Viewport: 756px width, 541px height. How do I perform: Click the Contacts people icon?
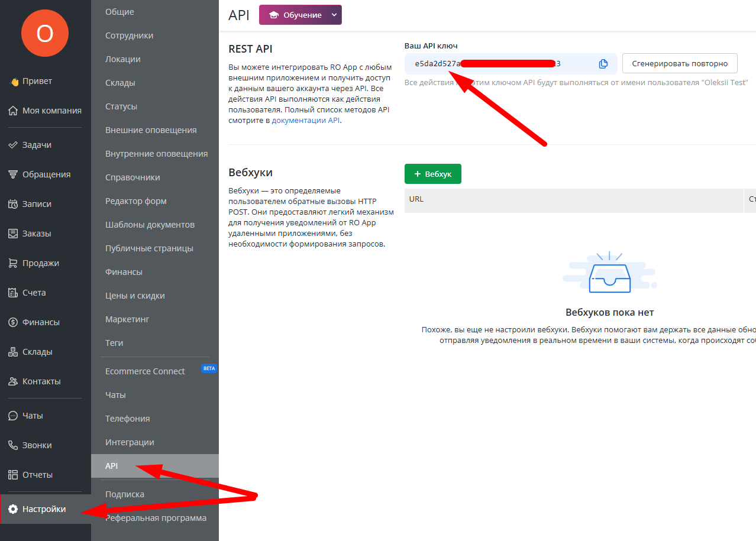coord(13,381)
